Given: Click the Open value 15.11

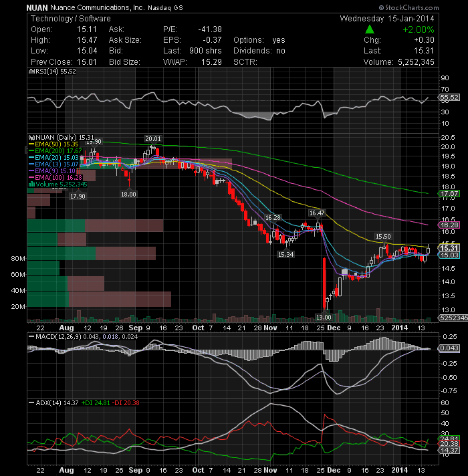Looking at the screenshot, I should [87, 29].
